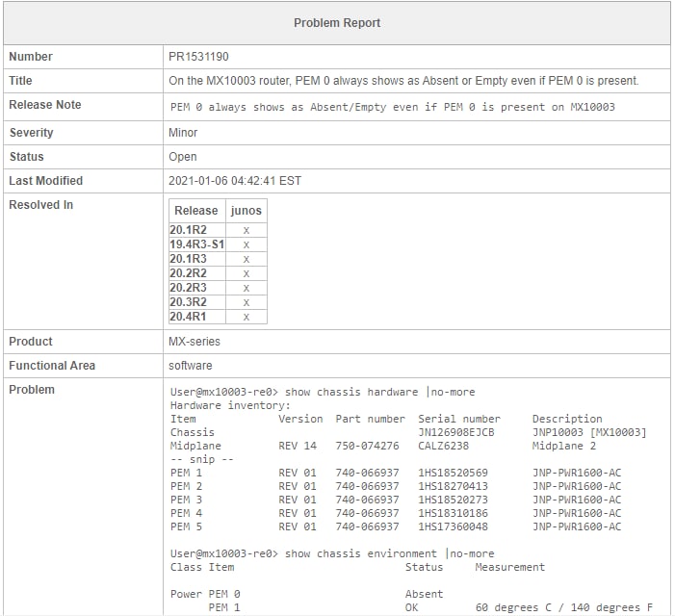
Task: Select PEM 4 serial 1HS18310186
Action: (x=453, y=513)
